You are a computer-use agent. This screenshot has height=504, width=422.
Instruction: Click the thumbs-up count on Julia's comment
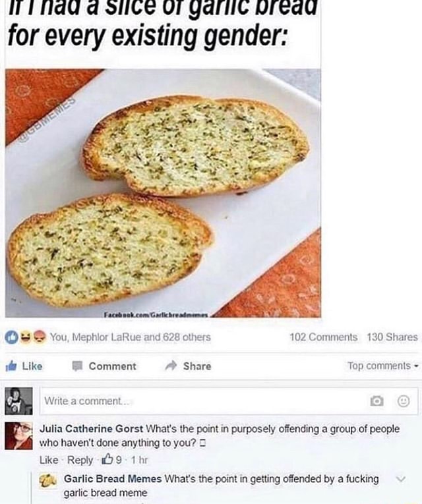click(x=112, y=460)
